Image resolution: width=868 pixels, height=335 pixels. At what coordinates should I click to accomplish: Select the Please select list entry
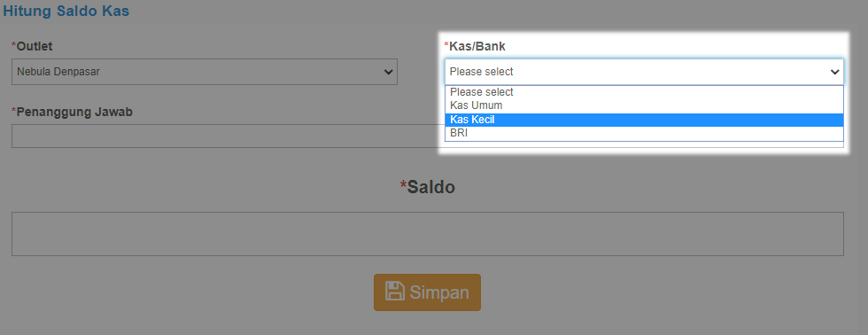(645, 92)
